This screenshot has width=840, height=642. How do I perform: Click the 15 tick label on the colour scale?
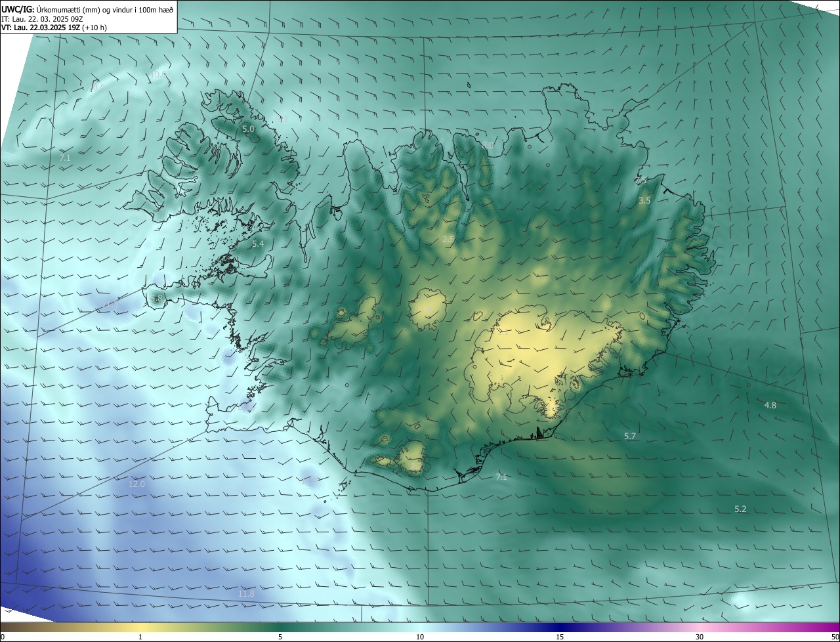560,637
